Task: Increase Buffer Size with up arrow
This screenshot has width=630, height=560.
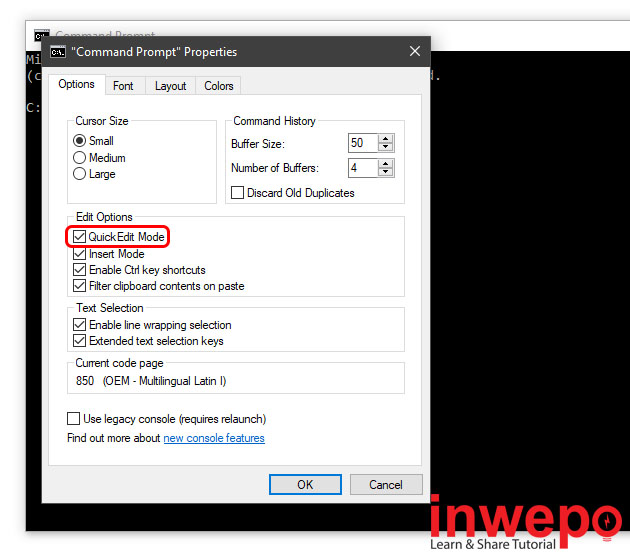Action: 386,139
